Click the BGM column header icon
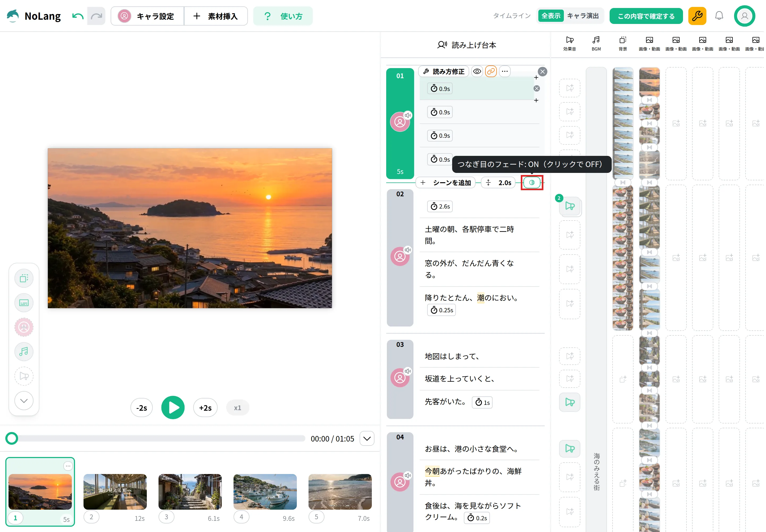Screen dimensions: 766x532 tap(596, 40)
